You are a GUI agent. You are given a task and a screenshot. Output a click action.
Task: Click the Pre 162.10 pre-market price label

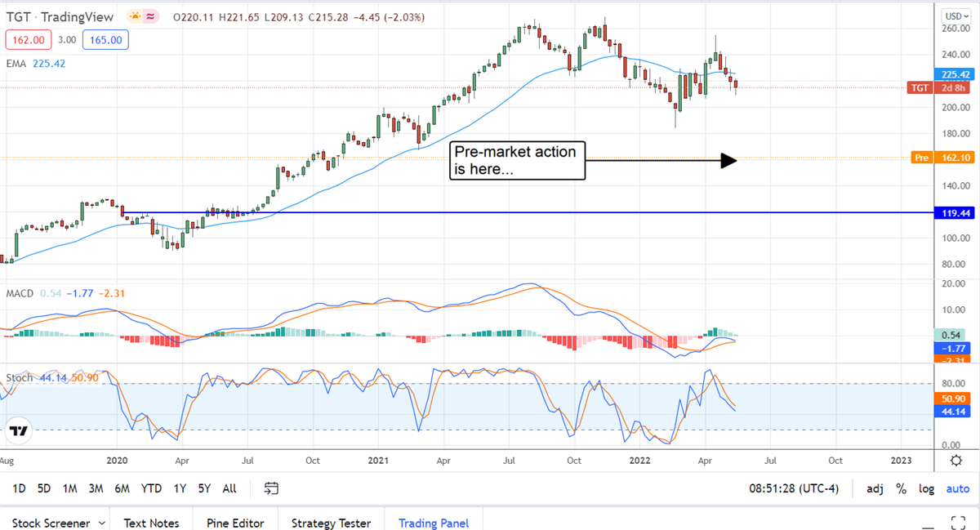(x=941, y=158)
